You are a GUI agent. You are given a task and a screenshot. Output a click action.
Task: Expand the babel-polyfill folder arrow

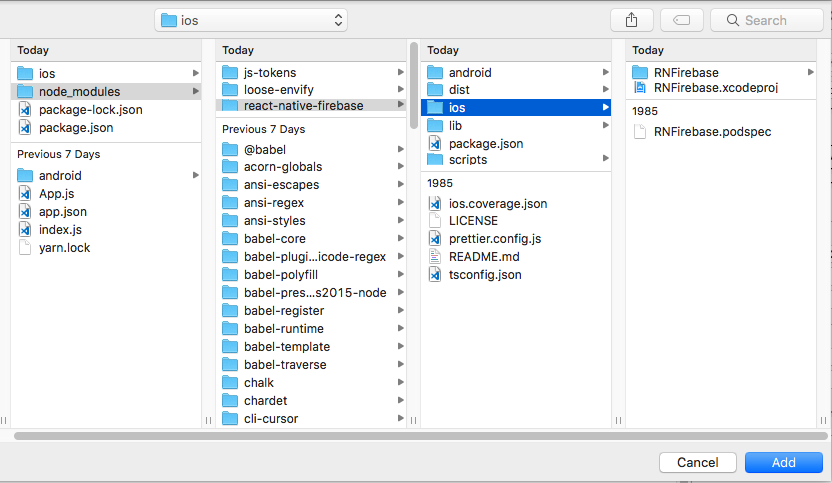click(x=401, y=274)
